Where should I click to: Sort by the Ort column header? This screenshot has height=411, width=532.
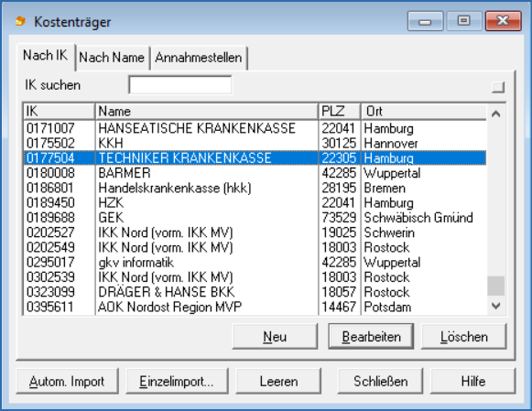coord(423,112)
